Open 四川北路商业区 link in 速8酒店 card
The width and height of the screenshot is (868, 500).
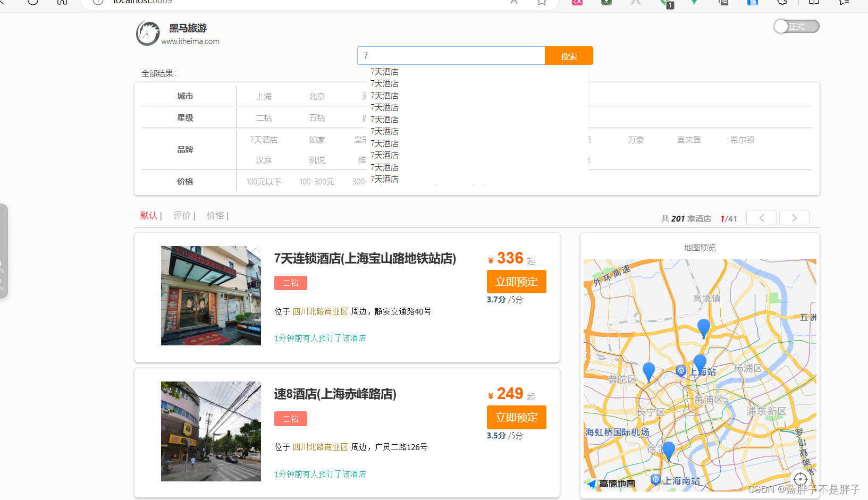pos(320,447)
